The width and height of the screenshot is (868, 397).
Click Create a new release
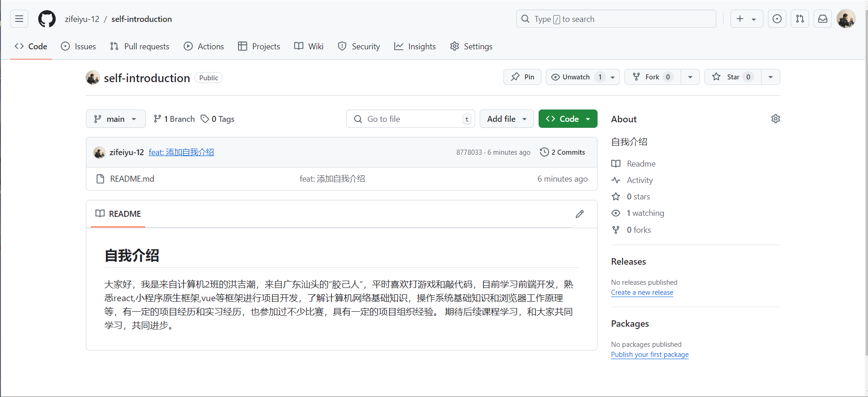[x=642, y=293]
